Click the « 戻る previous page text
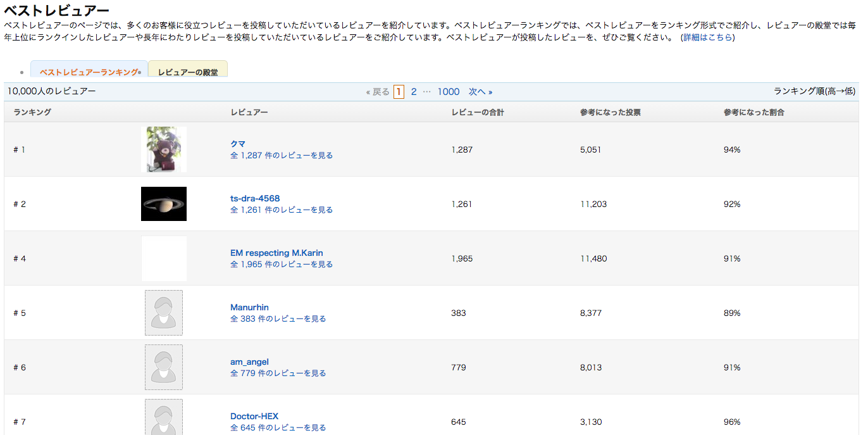Viewport: 868px width, 435px height. [x=378, y=92]
